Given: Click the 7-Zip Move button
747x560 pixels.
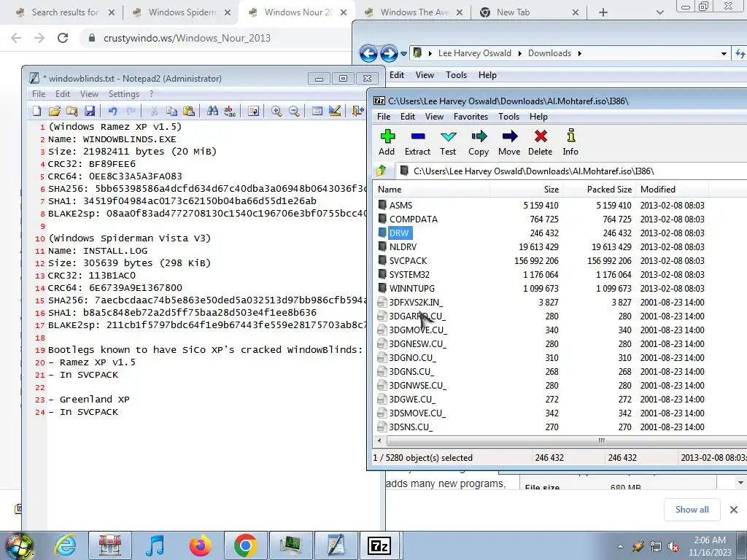Looking at the screenshot, I should (x=509, y=142).
